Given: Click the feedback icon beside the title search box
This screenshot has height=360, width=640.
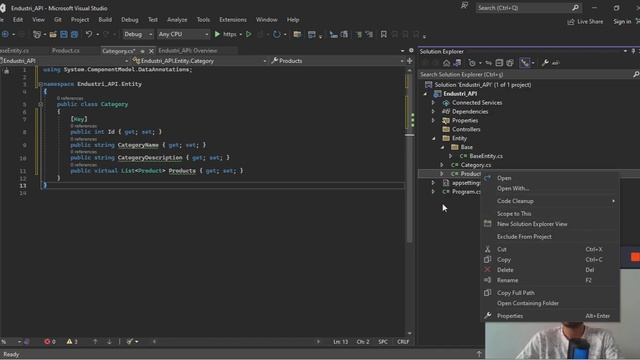Looking at the screenshot, I should [464, 6].
